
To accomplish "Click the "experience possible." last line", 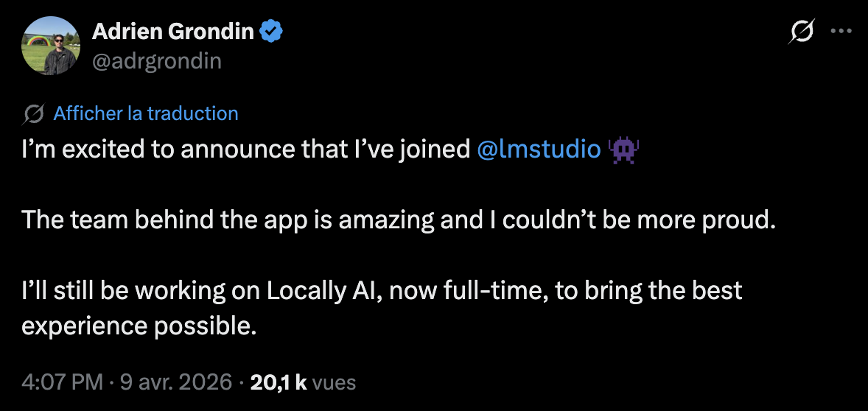I will click(x=139, y=326).
